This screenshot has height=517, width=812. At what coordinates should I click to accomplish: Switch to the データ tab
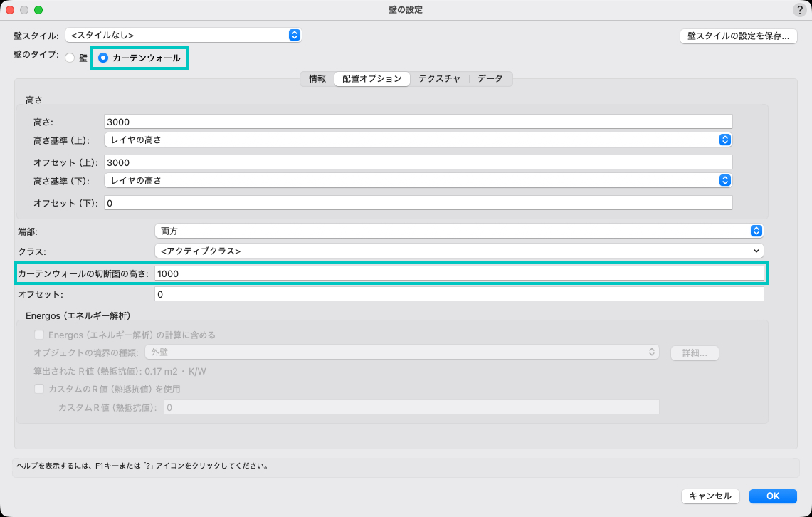pos(490,79)
